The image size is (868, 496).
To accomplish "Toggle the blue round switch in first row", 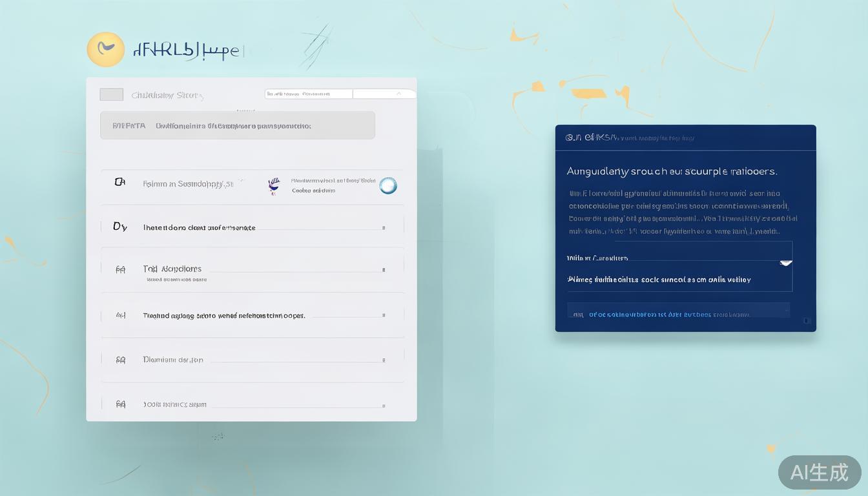I will click(x=388, y=186).
